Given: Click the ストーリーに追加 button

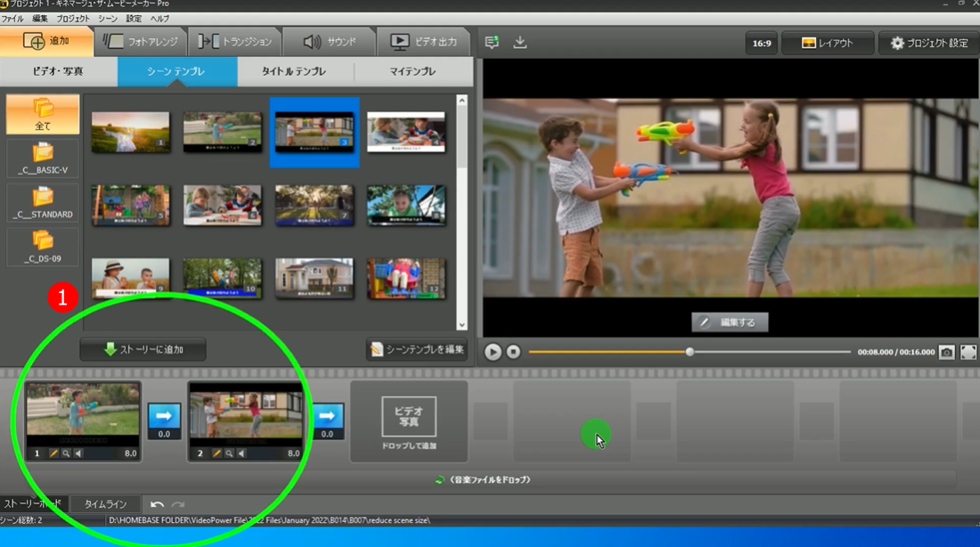Looking at the screenshot, I should click(x=143, y=350).
